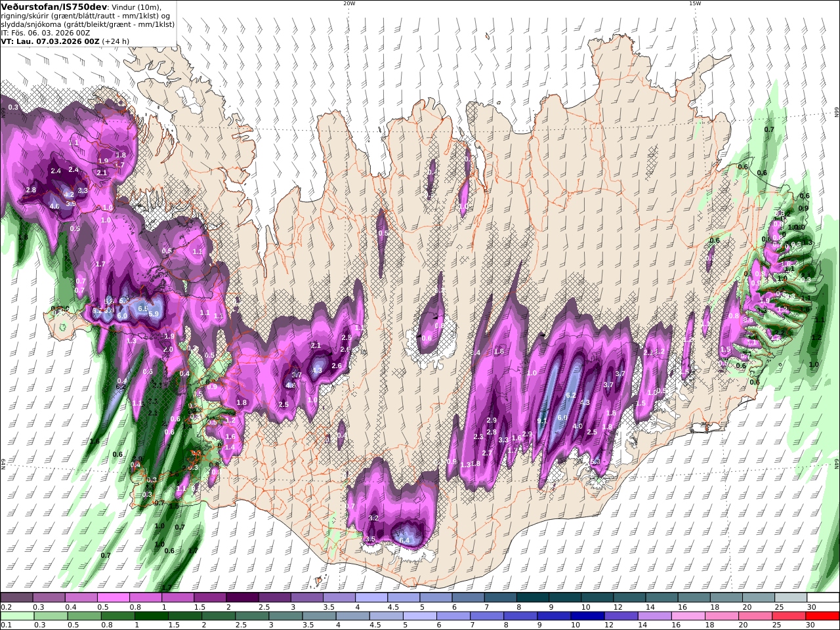Pick the bright pink 0.5–0.8 snow legend swatch
This screenshot has height=630, width=840.
point(113,598)
